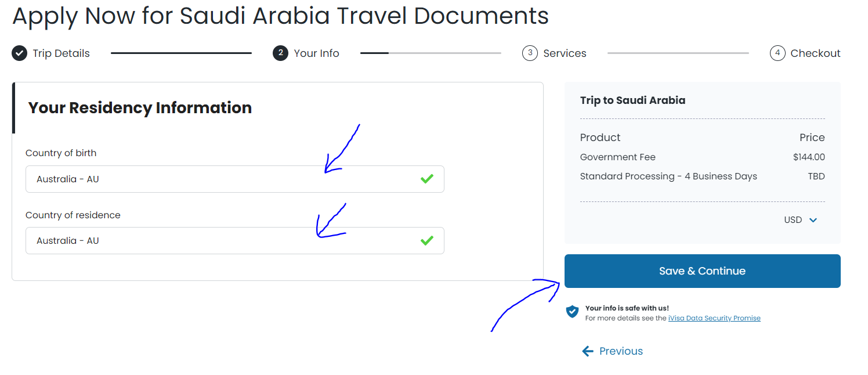This screenshot has width=868, height=375.
Task: Select the Checkout step label
Action: (816, 53)
